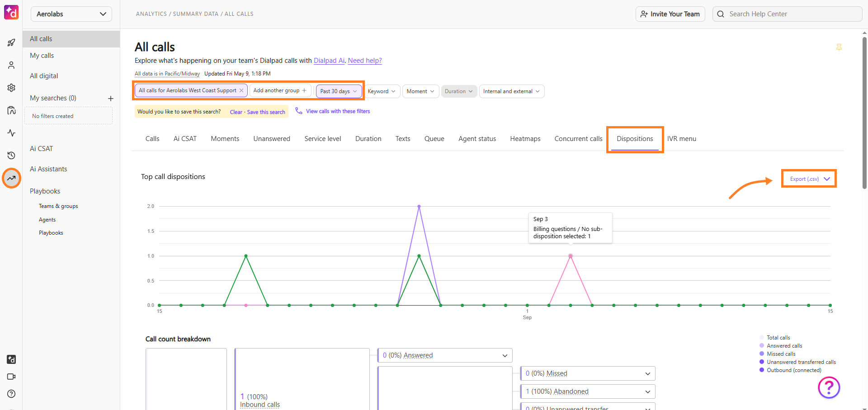Click the pin icon near page title

pos(839,47)
